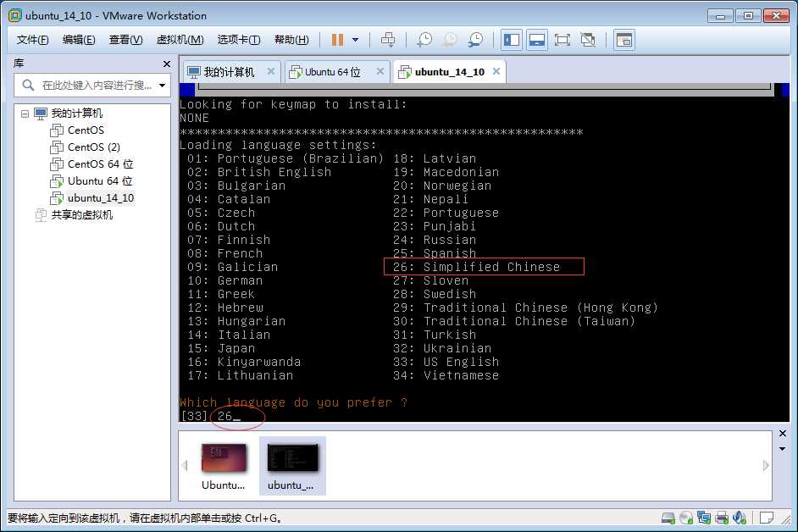Open the 文件(F) menu
Image resolution: width=798 pixels, height=532 pixels.
(x=32, y=40)
